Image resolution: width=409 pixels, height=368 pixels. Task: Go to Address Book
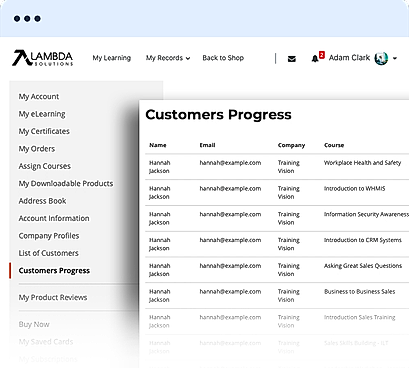tap(42, 201)
